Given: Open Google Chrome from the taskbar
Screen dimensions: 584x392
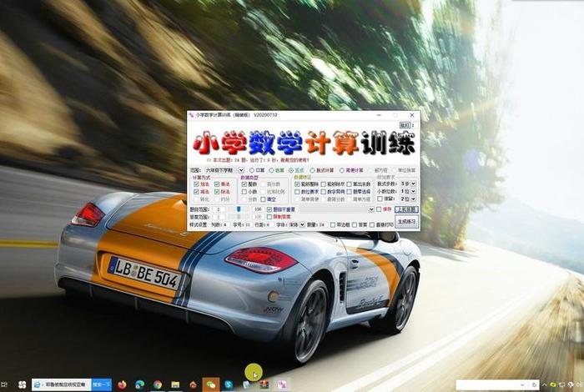Looking at the screenshot, I should (x=158, y=384).
